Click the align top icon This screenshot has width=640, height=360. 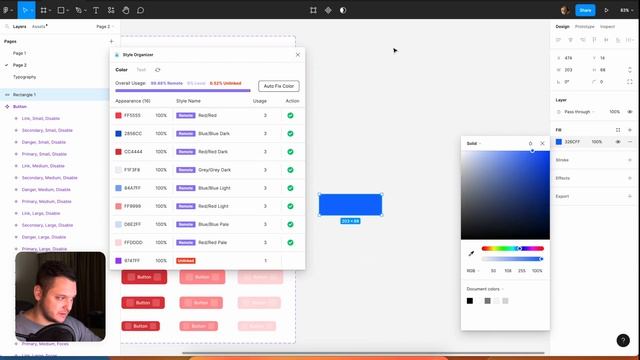click(594, 40)
